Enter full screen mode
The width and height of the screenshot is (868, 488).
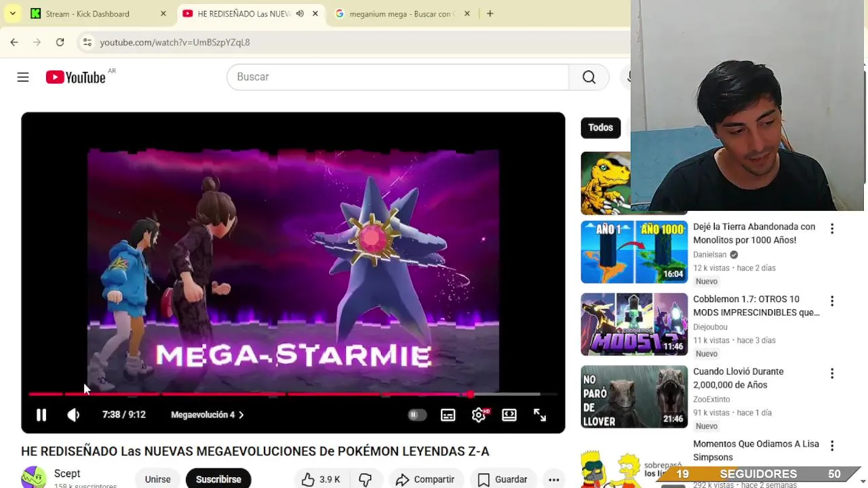point(540,415)
